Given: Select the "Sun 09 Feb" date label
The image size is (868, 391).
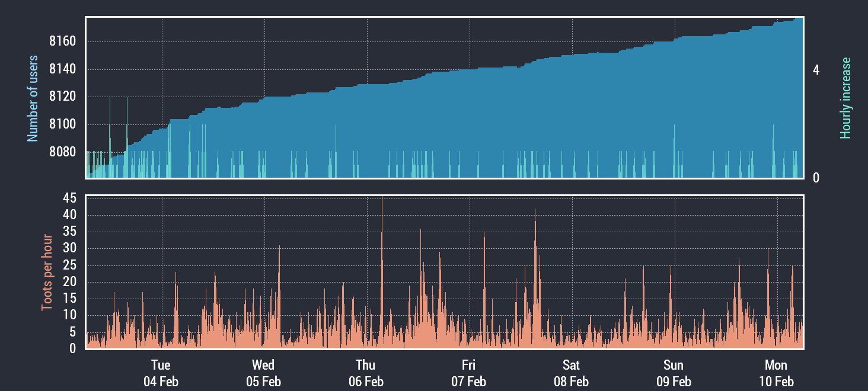Looking at the screenshot, I should click(674, 373).
